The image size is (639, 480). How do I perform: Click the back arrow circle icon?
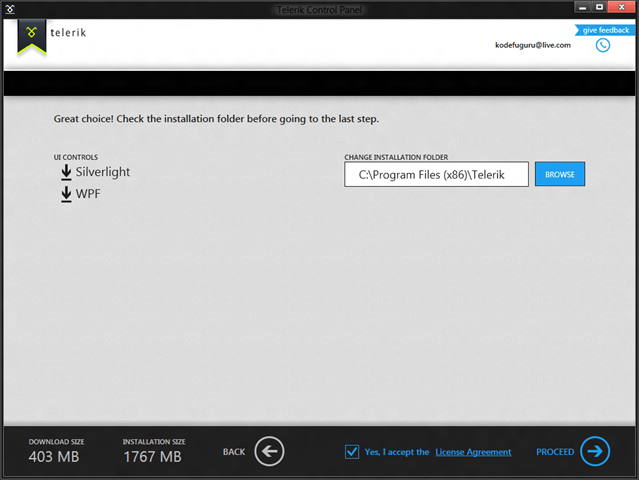[269, 451]
